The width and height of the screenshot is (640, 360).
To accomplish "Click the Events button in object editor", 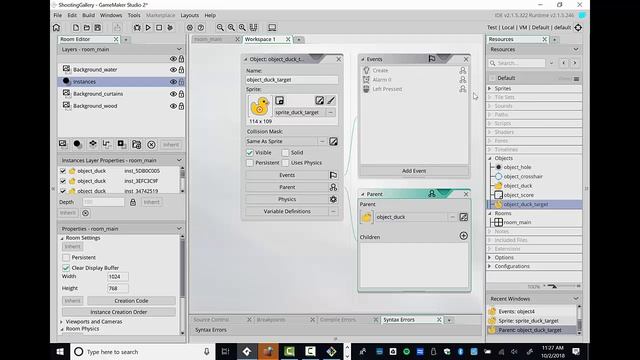I will pos(287,175).
